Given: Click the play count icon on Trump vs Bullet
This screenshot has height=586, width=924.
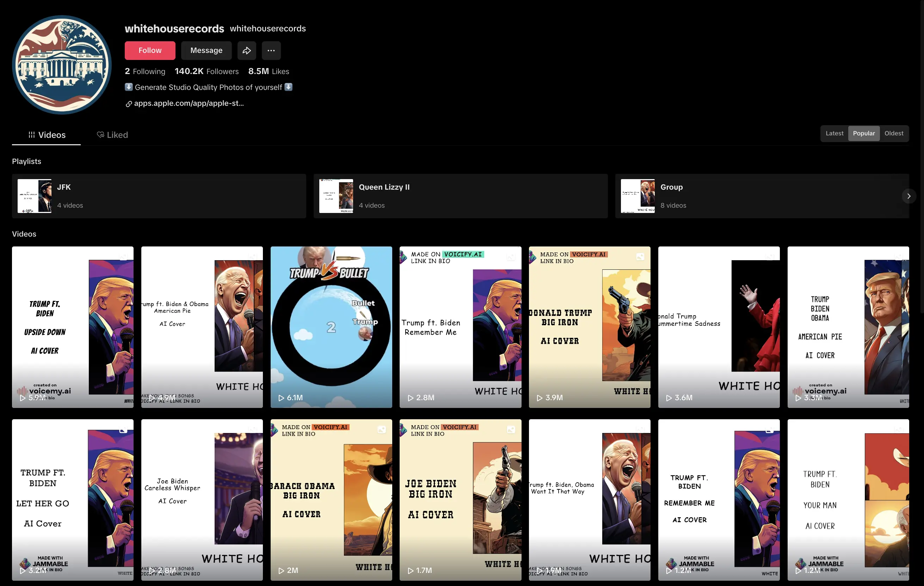Looking at the screenshot, I should click(x=281, y=398).
